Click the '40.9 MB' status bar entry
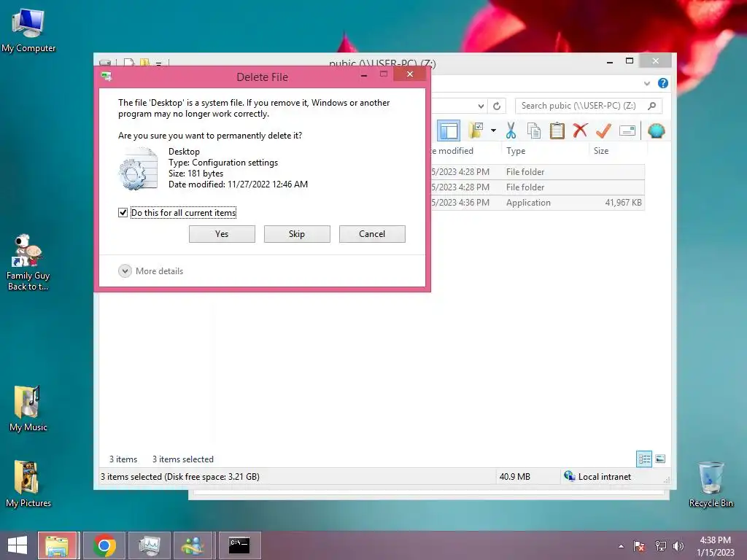The width and height of the screenshot is (747, 560). tap(514, 477)
